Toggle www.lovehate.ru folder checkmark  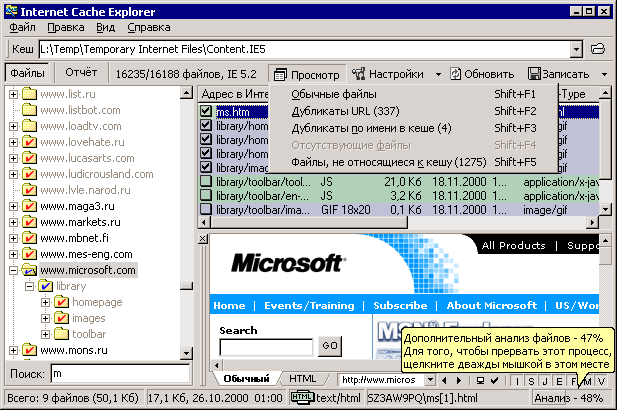(30, 142)
